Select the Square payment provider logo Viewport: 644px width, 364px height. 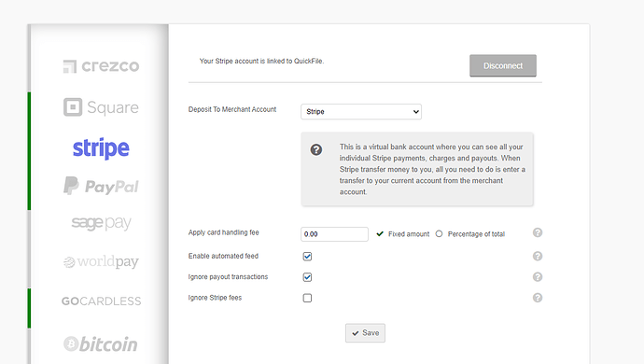101,107
